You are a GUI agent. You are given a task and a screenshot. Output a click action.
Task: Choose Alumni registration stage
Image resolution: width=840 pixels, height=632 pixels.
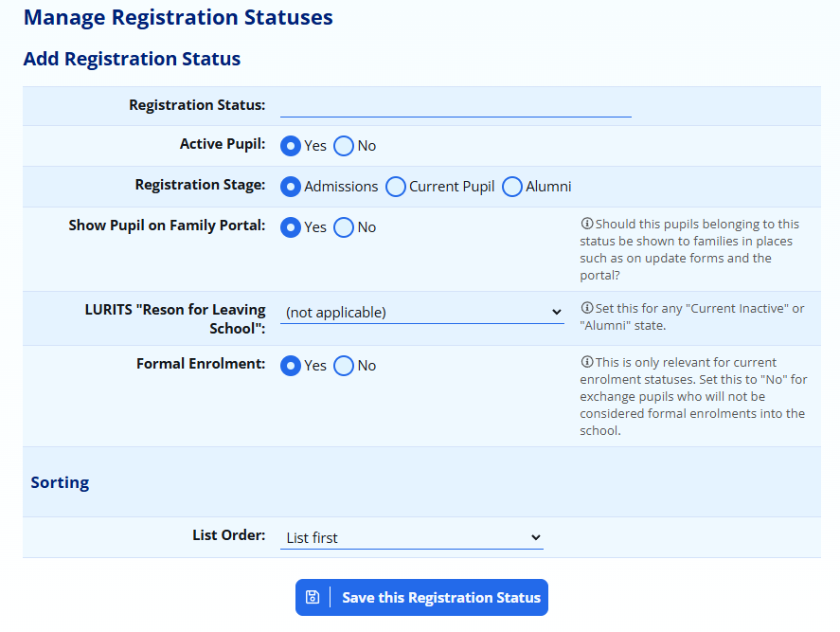click(x=511, y=187)
